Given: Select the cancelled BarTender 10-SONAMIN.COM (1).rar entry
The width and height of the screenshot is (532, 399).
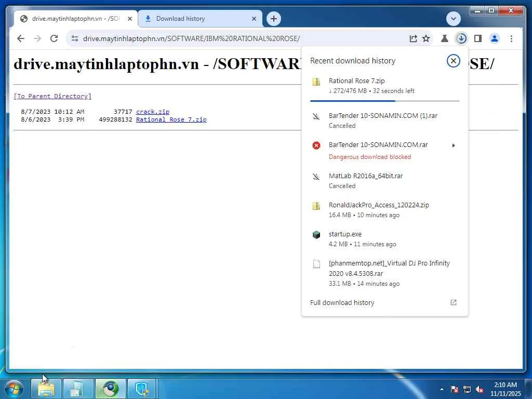Looking at the screenshot, I should point(385,121).
